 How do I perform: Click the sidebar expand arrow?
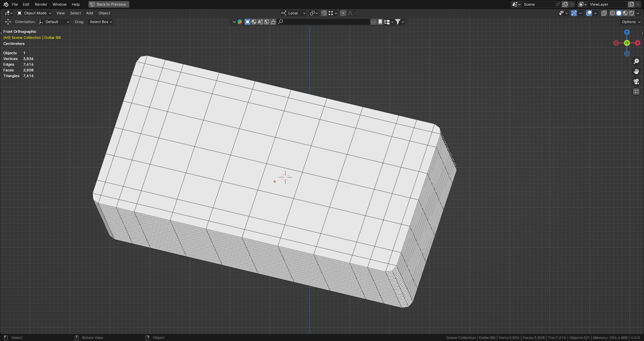pos(642,33)
